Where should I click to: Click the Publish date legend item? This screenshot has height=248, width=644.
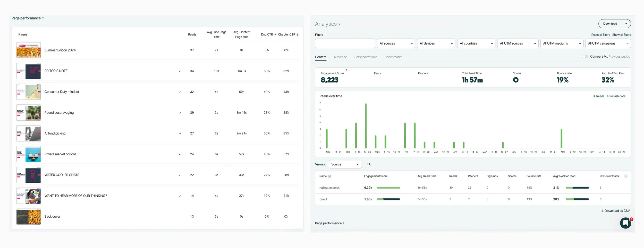coord(616,96)
